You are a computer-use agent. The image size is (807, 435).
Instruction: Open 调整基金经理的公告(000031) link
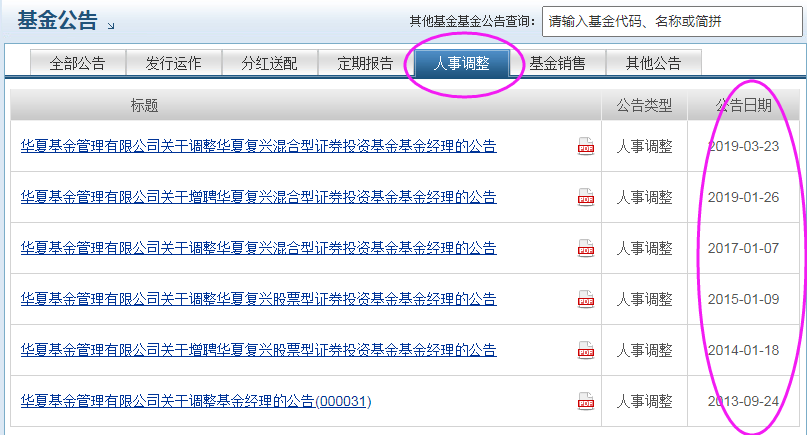[x=196, y=401]
